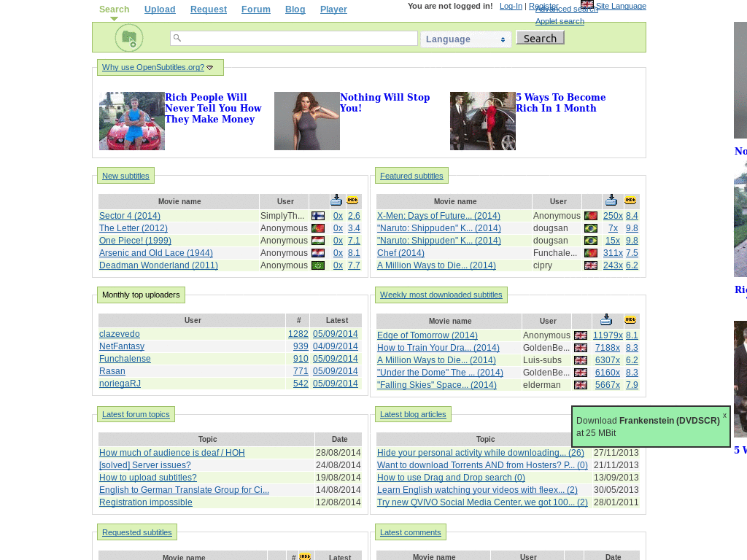The image size is (747, 560).
Task: Click IMDb icon in Weekly most downloaded header
Action: tap(630, 320)
